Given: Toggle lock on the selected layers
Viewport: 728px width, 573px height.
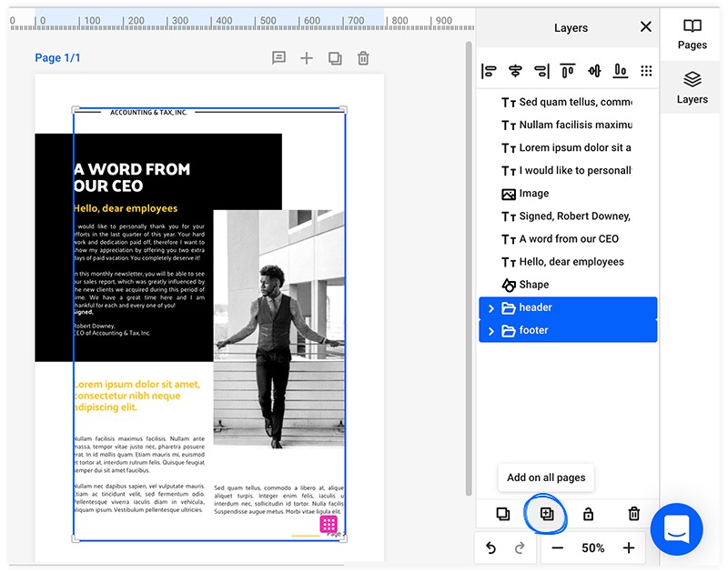Looking at the screenshot, I should point(588,514).
